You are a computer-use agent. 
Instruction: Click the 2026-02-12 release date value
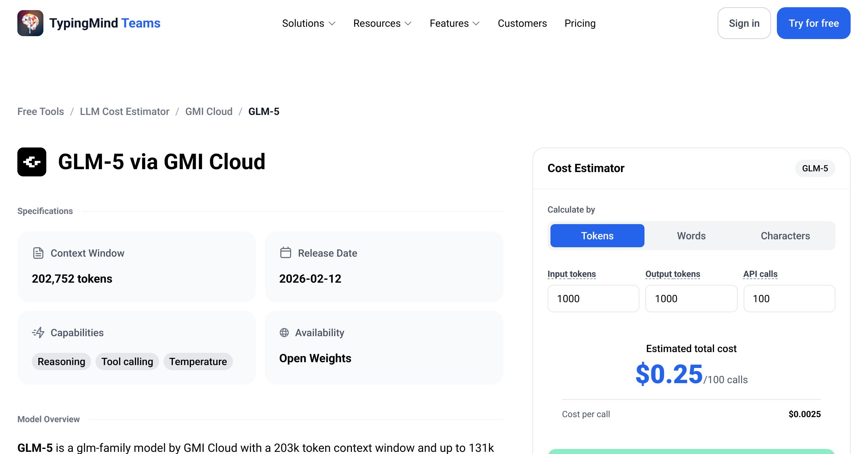310,279
